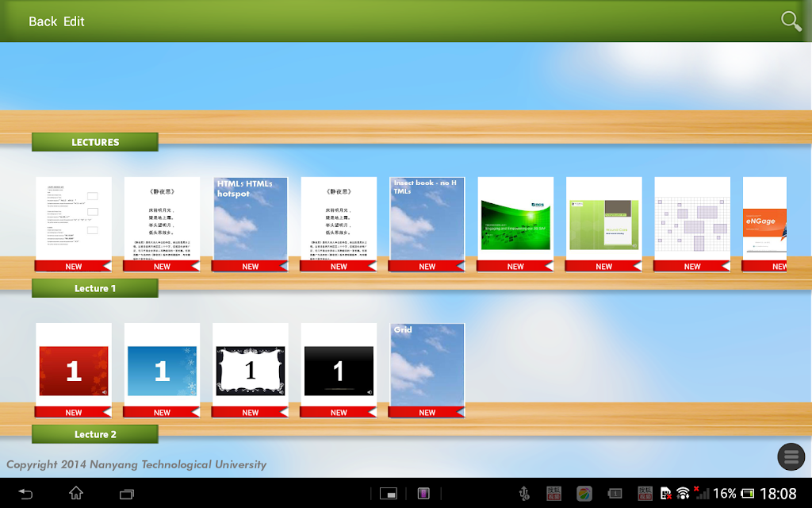Tap the gray screen-with-1 notification icon
The width and height of the screenshot is (812, 508).
(615, 494)
